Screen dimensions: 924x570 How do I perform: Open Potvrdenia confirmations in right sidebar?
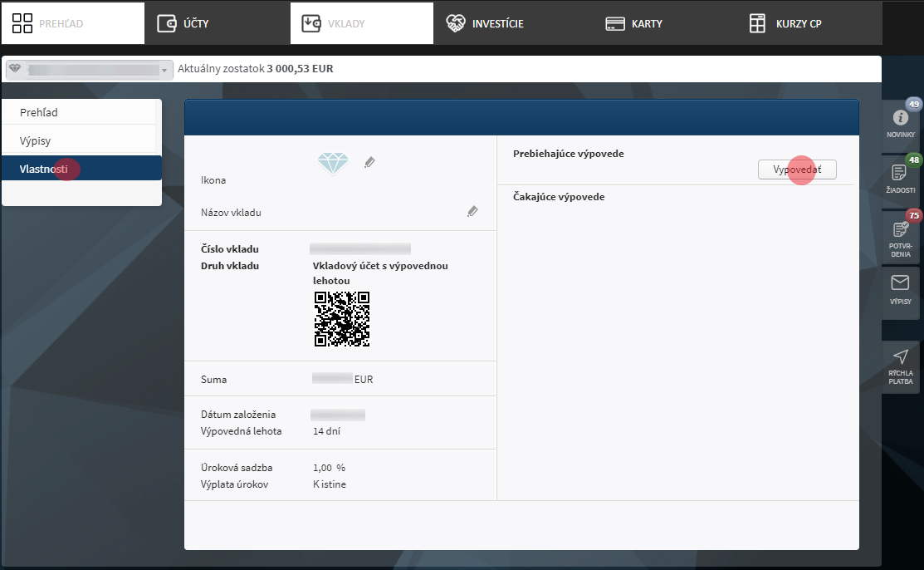[x=900, y=236]
